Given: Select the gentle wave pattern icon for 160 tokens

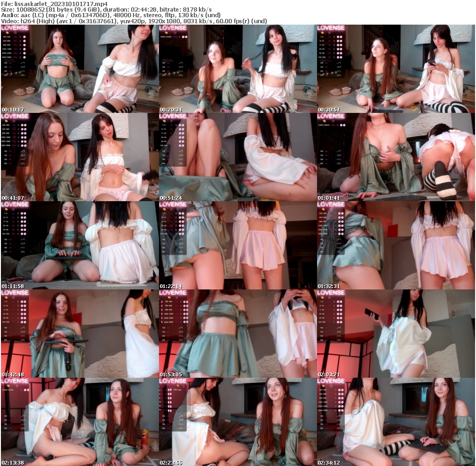Looking at the screenshot, I should pyautogui.click(x=22, y=71).
